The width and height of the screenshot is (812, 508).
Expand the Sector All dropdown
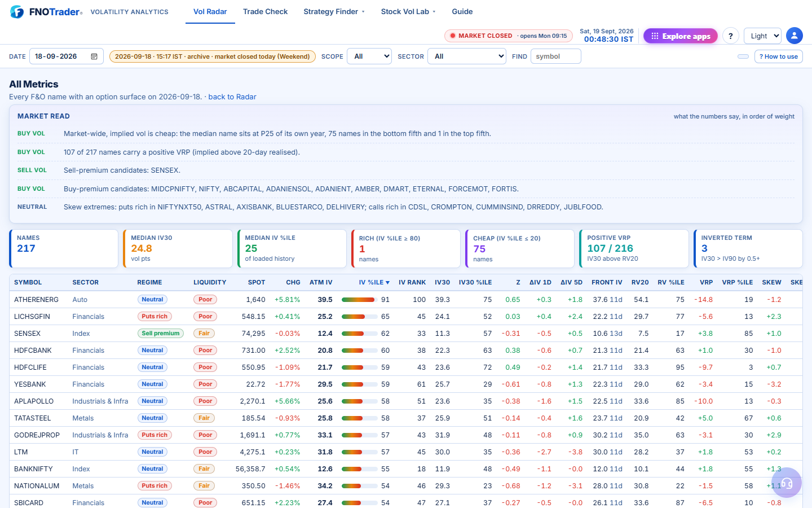click(x=467, y=56)
